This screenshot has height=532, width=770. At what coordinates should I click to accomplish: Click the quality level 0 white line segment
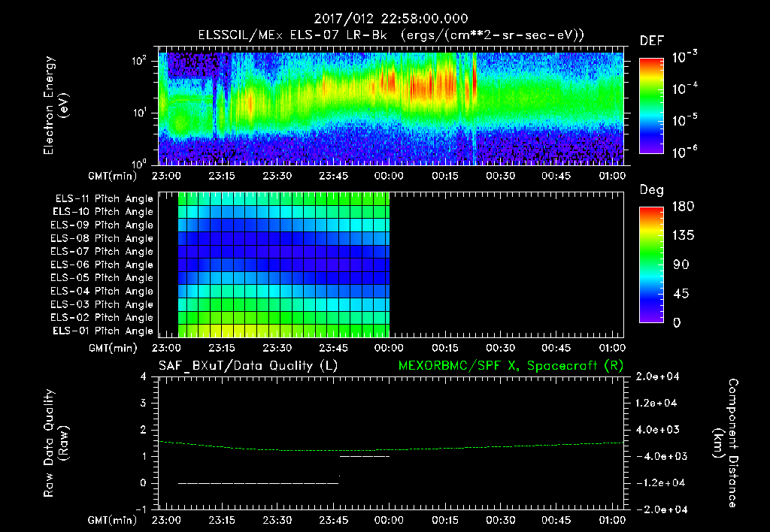point(259,483)
